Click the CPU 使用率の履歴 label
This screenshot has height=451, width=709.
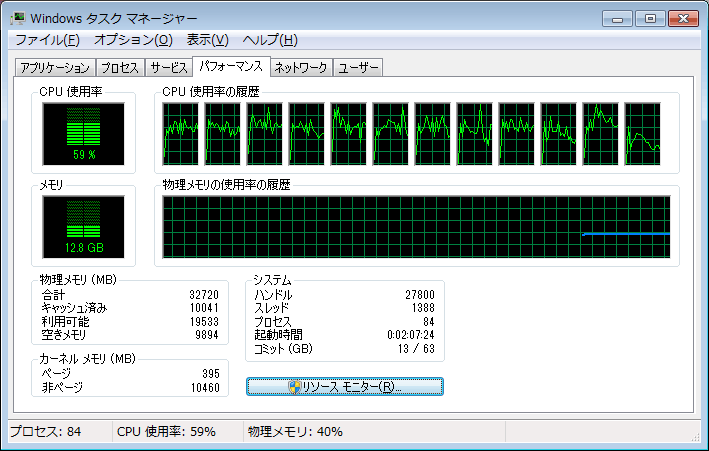(211, 92)
